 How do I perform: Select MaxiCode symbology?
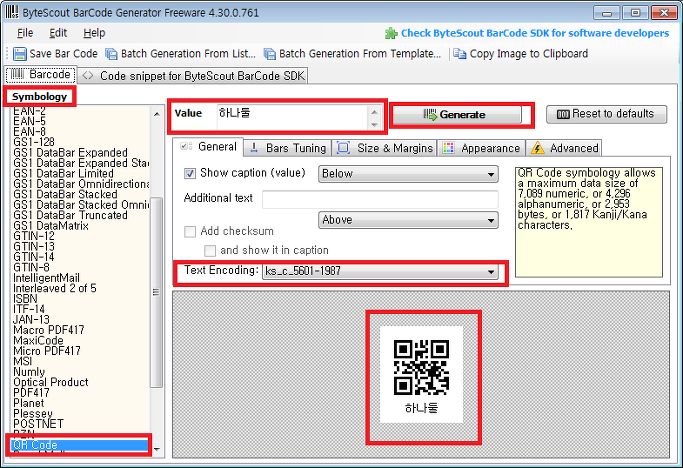pos(38,341)
